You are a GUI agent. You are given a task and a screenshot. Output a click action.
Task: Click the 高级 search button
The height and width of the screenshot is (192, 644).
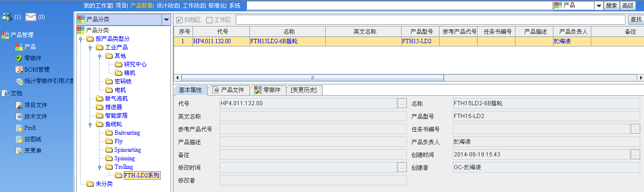point(627,6)
